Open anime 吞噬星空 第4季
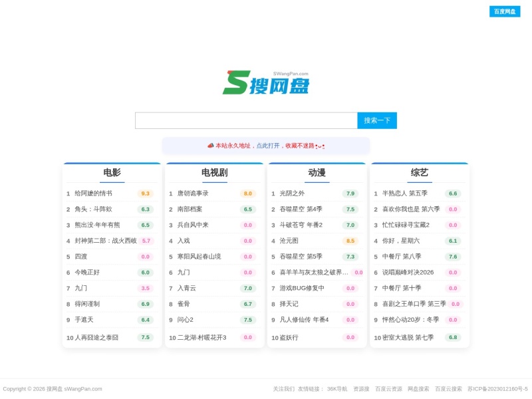Screen dimensions: 532x399 click(301, 209)
